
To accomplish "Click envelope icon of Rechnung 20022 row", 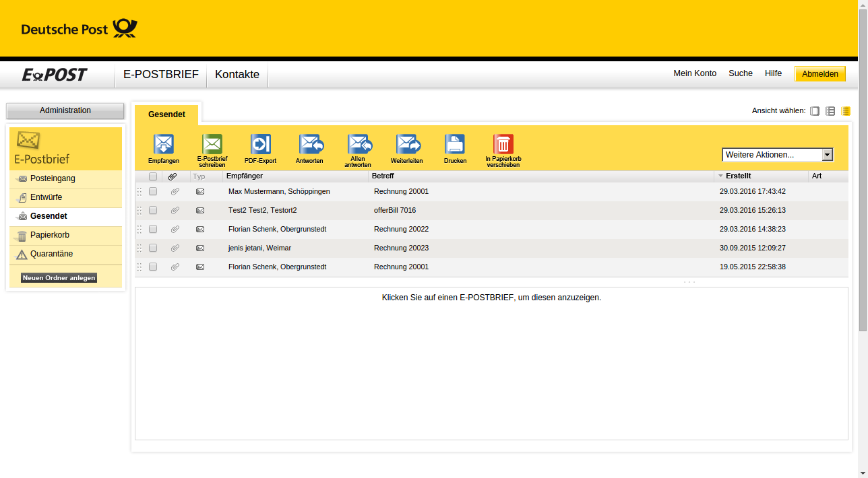I will pyautogui.click(x=200, y=229).
